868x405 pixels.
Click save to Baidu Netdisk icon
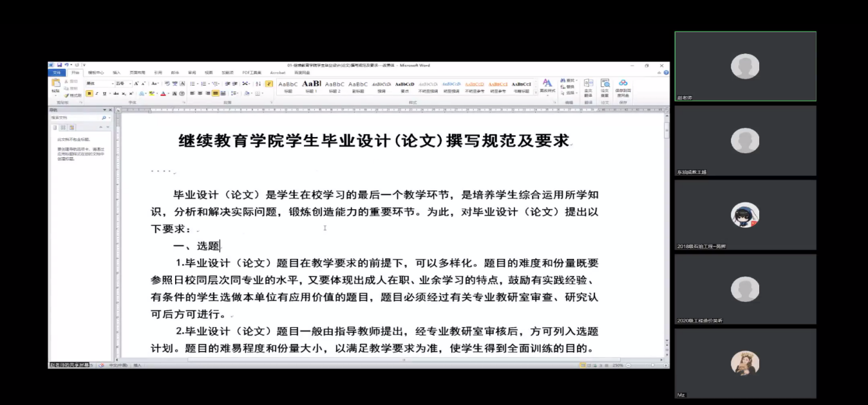coord(623,86)
